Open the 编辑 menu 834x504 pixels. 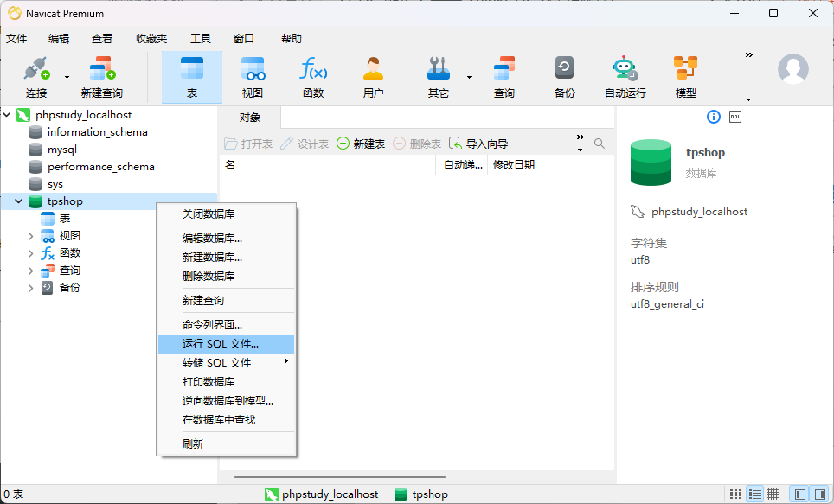59,38
